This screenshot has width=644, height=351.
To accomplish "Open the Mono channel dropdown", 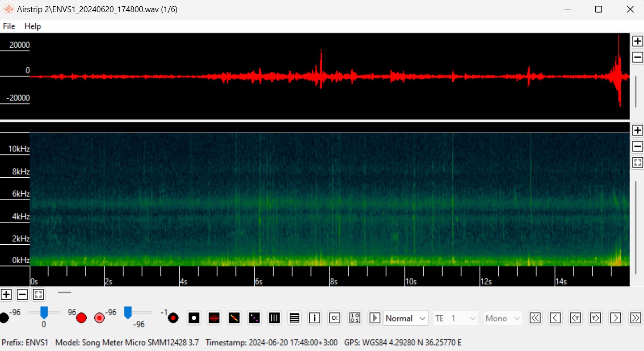I will [x=503, y=318].
